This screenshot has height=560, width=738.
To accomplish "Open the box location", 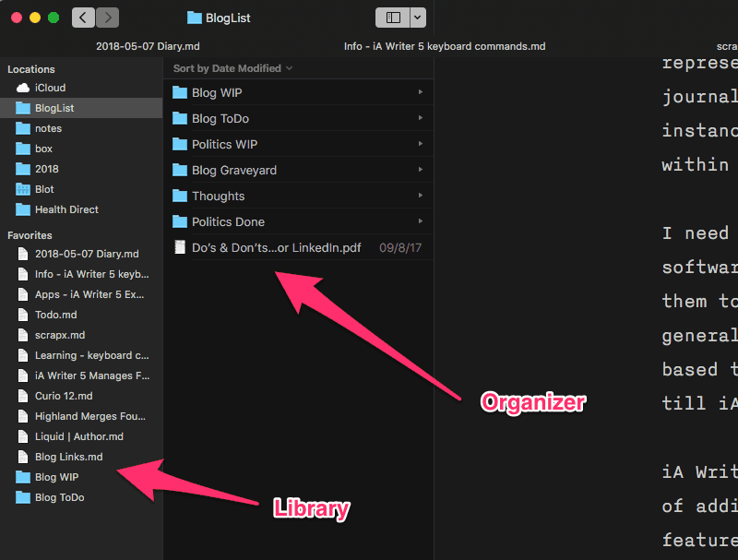I will (81, 149).
